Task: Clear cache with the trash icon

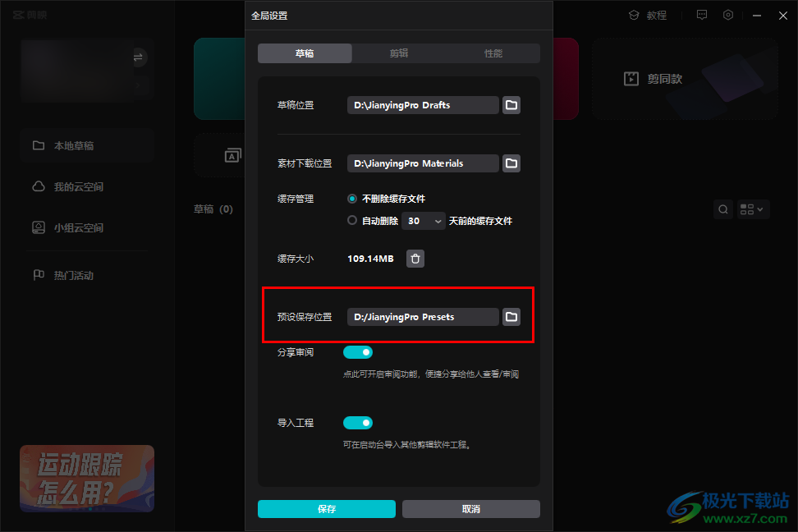Action: pos(415,259)
